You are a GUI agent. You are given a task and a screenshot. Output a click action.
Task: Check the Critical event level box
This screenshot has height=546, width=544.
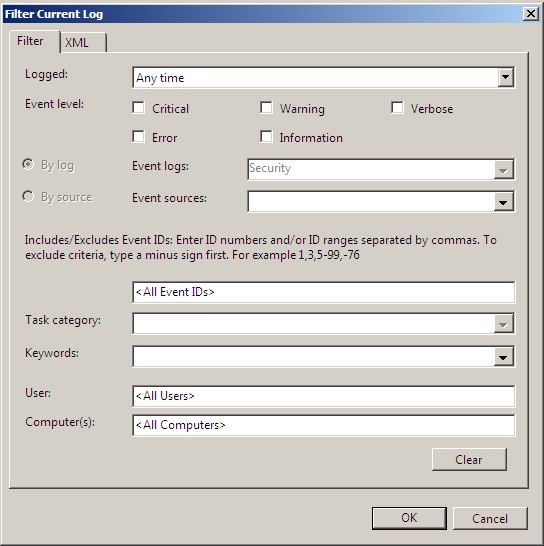pyautogui.click(x=139, y=108)
